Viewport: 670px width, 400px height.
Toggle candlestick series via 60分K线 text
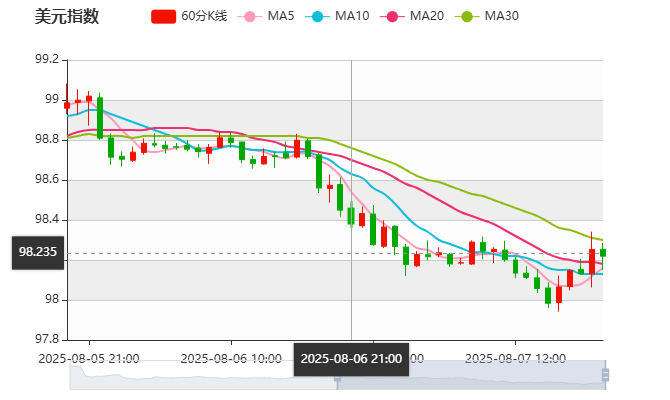point(204,17)
